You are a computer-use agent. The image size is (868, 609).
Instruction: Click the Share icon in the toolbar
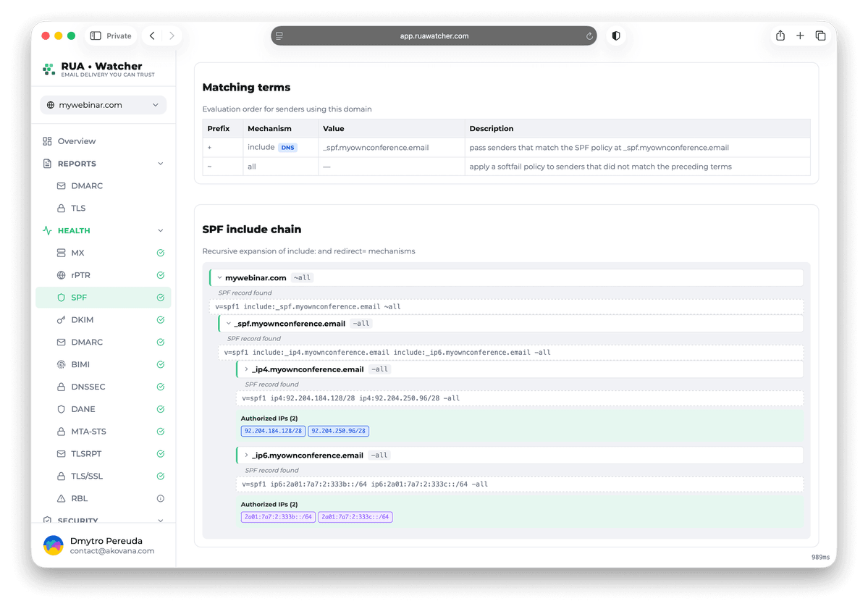(780, 36)
